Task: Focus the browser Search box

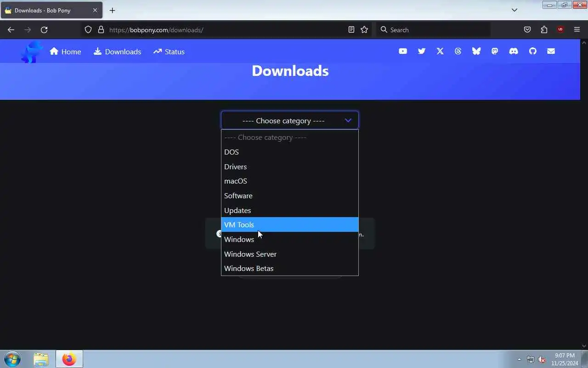Action: point(434,30)
